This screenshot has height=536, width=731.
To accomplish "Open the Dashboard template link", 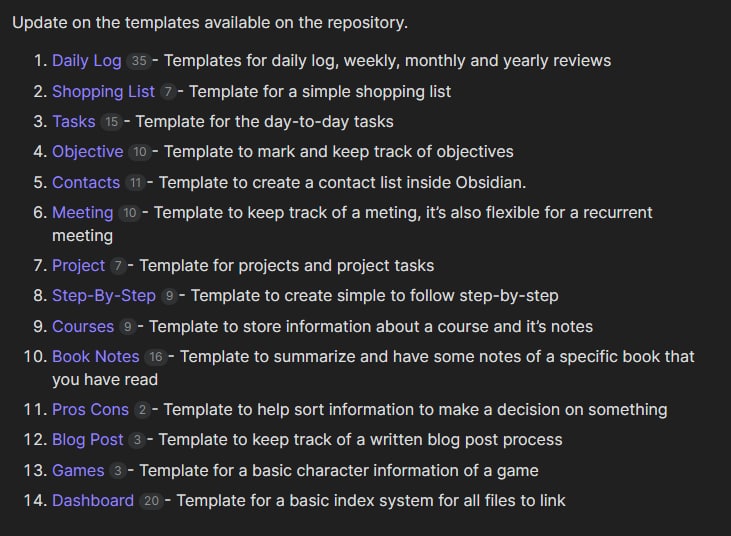I will tap(92, 501).
